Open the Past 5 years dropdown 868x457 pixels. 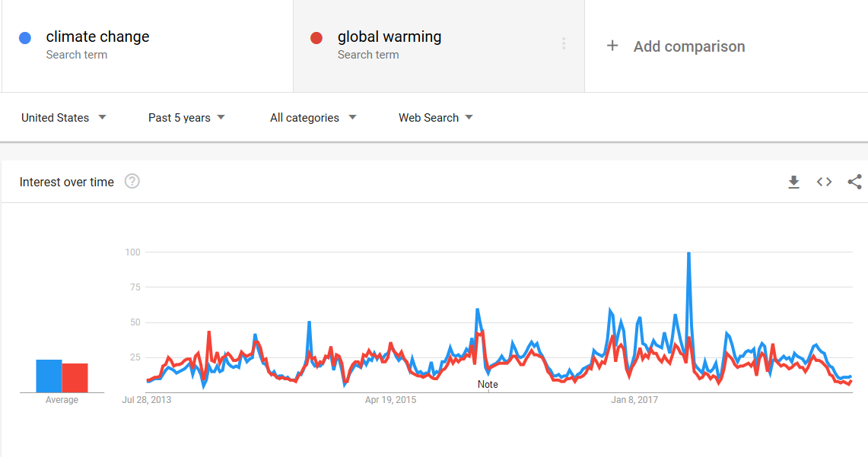186,118
